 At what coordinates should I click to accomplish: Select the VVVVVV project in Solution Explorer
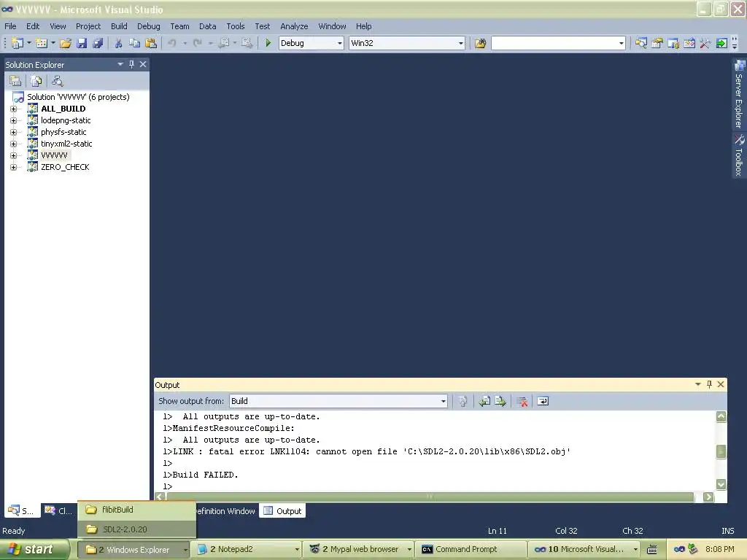click(54, 155)
